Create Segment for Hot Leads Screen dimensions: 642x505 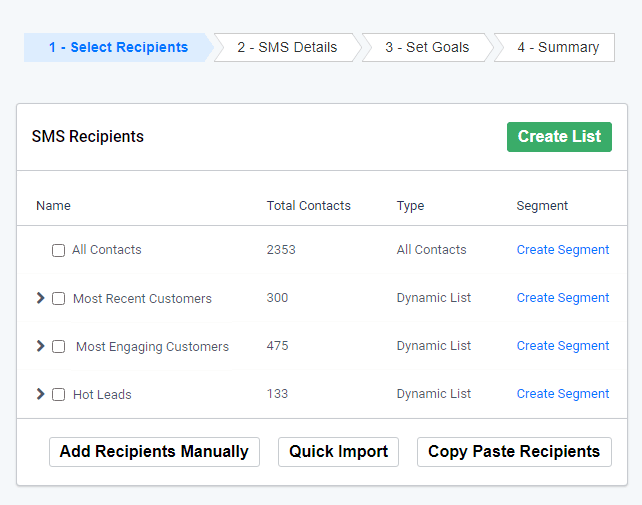coord(563,394)
